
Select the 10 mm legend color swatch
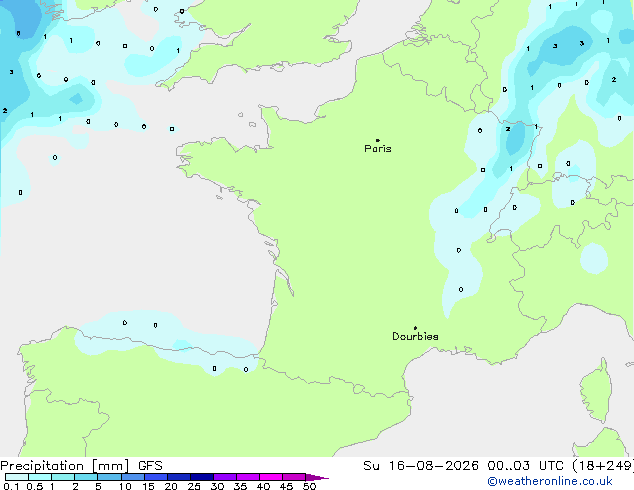tap(132, 477)
